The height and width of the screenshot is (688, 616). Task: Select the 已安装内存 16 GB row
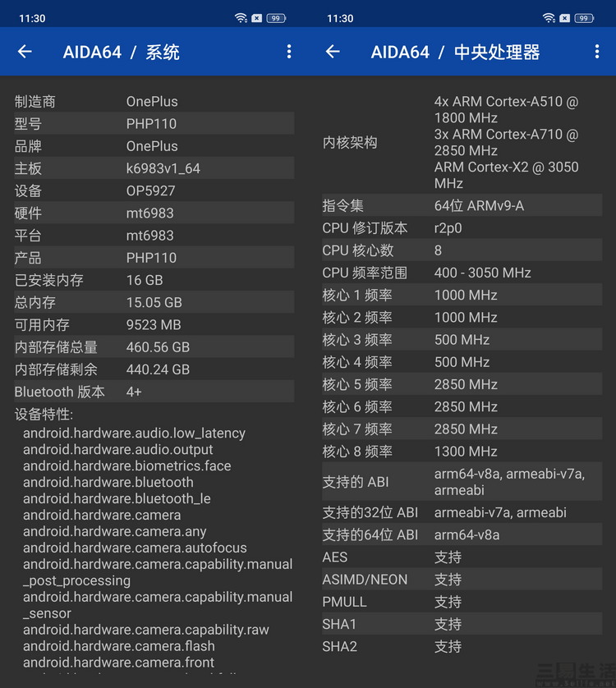coord(154,280)
